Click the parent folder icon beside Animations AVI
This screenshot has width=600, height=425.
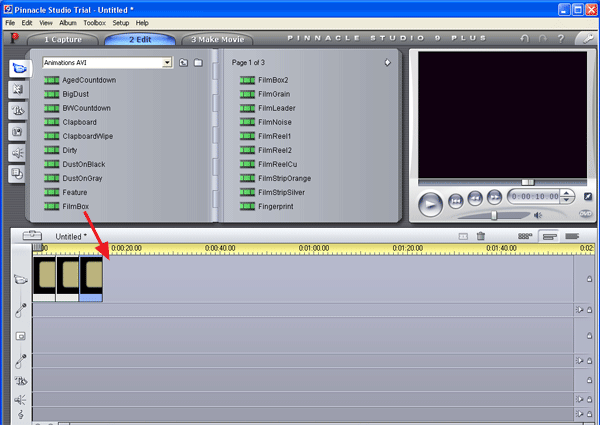[x=184, y=62]
